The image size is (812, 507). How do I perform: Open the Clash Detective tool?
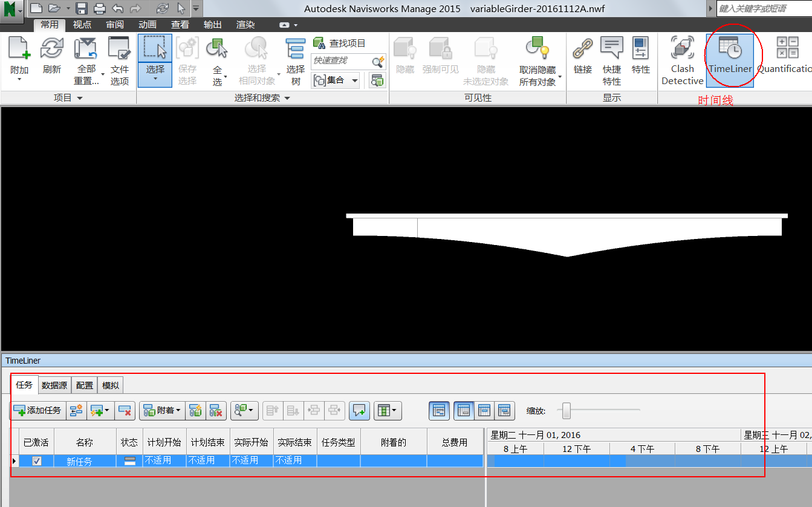[x=683, y=60]
